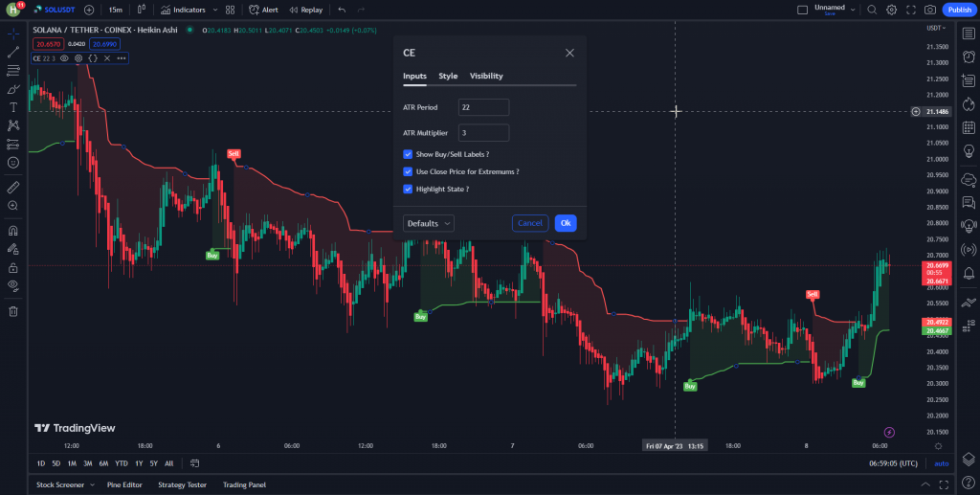Take a chart snapshot with camera

pyautogui.click(x=930, y=10)
